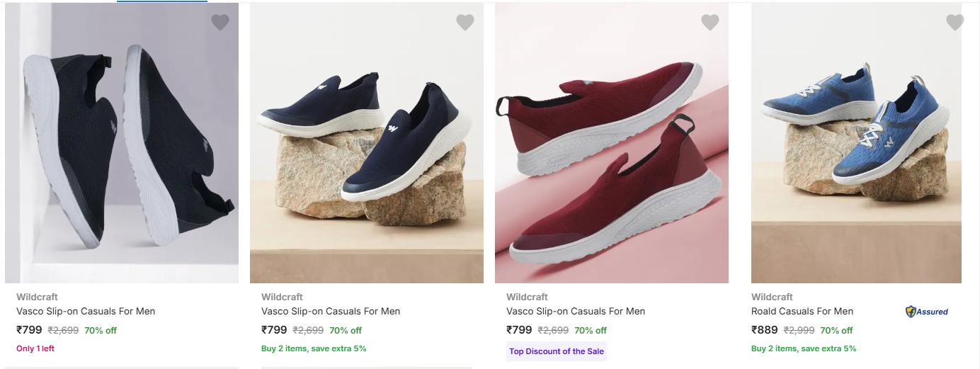Click Only 1 left stock label

tap(35, 348)
